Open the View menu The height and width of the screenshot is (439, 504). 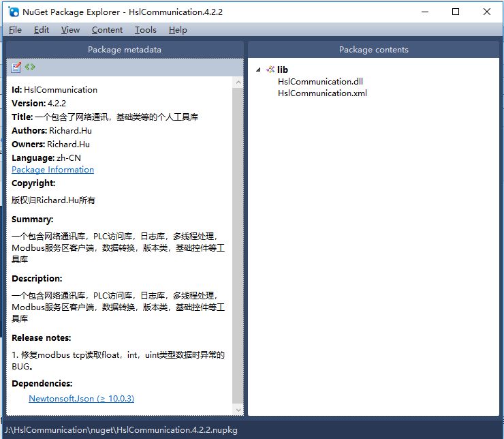[70, 30]
